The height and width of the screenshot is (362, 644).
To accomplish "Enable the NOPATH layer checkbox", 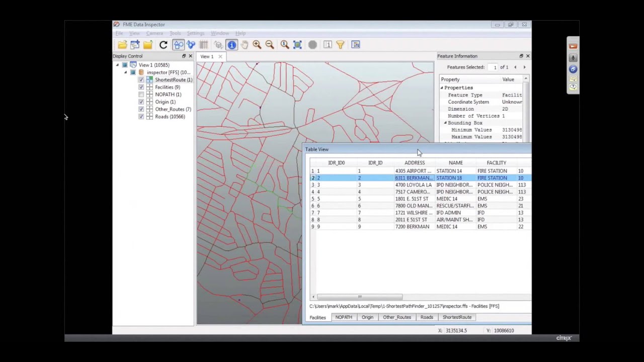I will 141,95.
